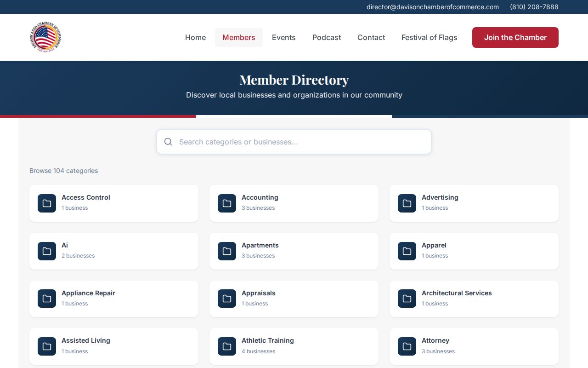Click the Apartments folder icon
The width and height of the screenshot is (588, 368).
click(x=227, y=251)
